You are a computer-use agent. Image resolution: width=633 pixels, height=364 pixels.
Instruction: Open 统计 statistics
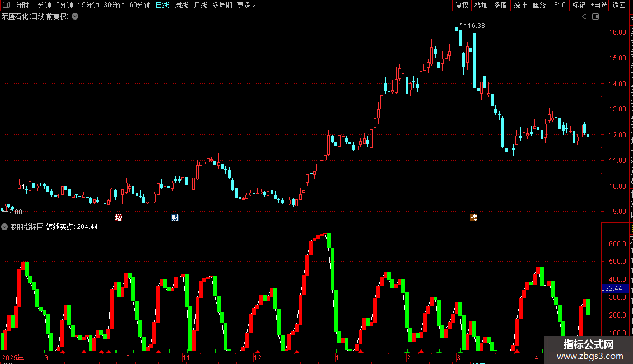click(x=519, y=5)
